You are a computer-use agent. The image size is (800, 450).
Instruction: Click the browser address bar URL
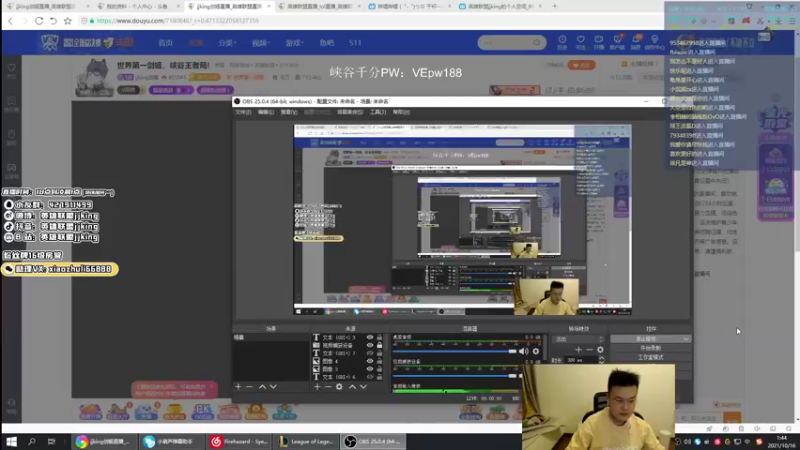point(177,21)
